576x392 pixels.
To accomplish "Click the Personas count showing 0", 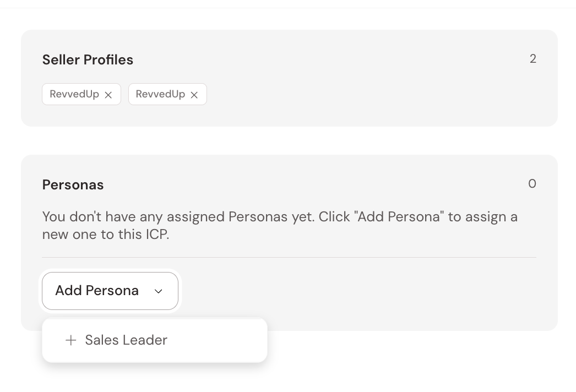I will (532, 184).
